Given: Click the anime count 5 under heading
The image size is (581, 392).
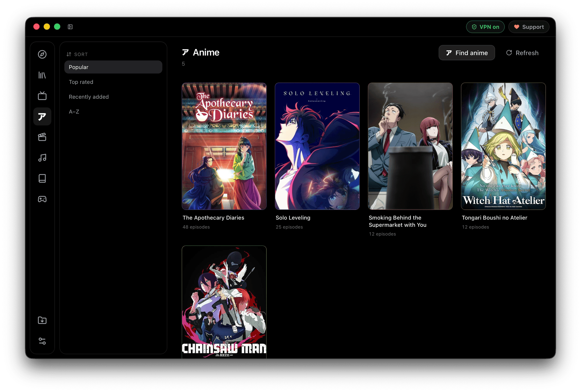Looking at the screenshot, I should (183, 64).
